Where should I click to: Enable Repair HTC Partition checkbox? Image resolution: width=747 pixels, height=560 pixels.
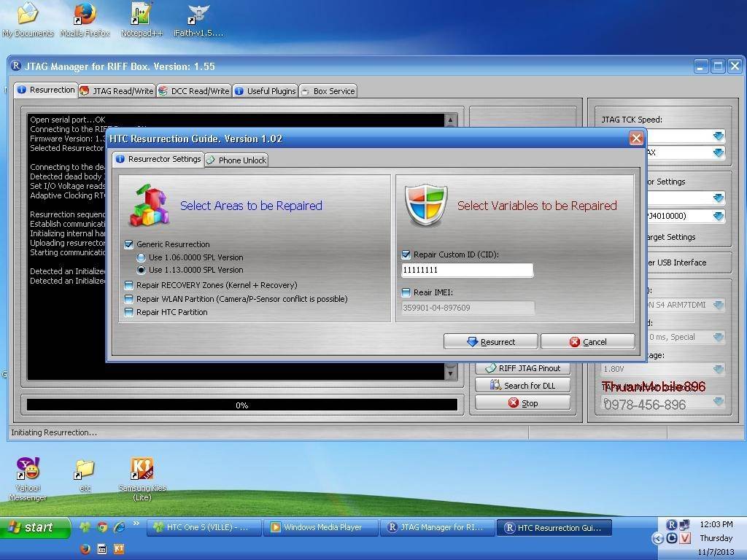pyautogui.click(x=128, y=312)
